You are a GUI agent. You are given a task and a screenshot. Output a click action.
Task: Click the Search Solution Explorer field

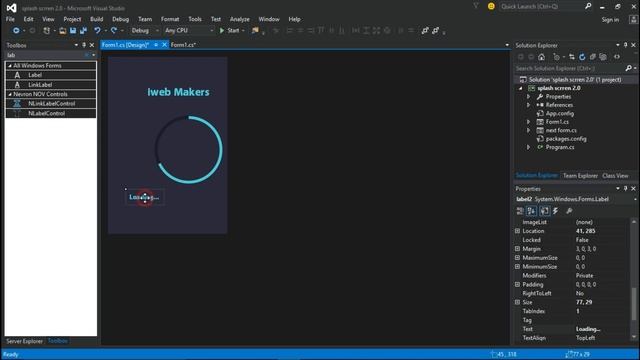click(x=569, y=68)
